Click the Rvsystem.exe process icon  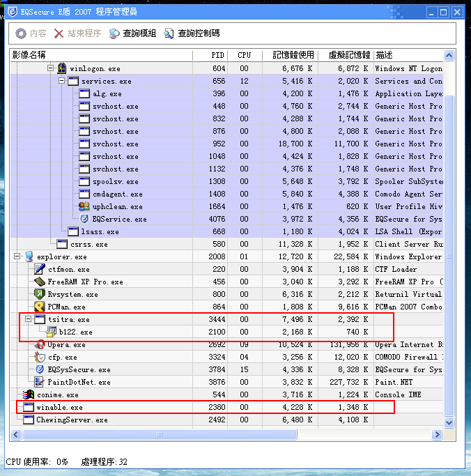pyautogui.click(x=40, y=295)
